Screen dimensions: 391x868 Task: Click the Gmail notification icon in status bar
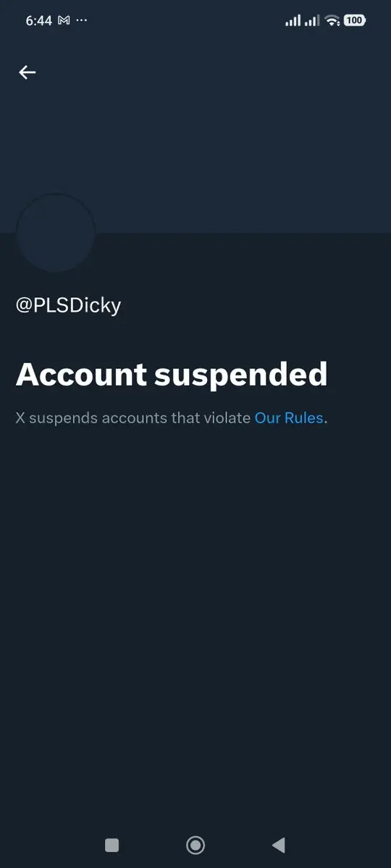point(64,21)
